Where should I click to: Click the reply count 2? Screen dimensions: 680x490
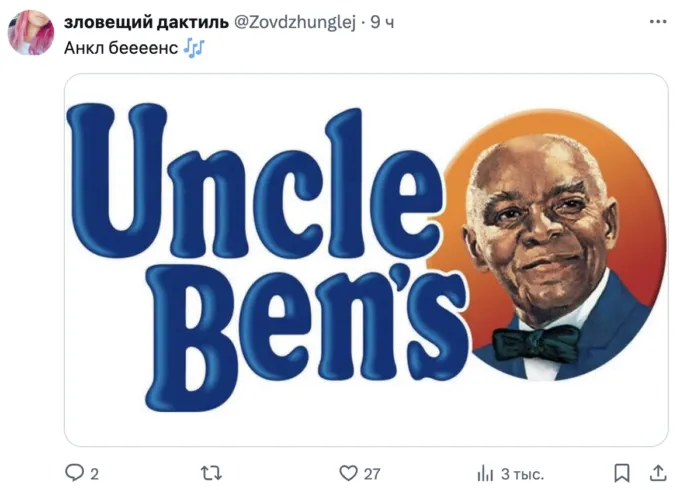[95, 473]
